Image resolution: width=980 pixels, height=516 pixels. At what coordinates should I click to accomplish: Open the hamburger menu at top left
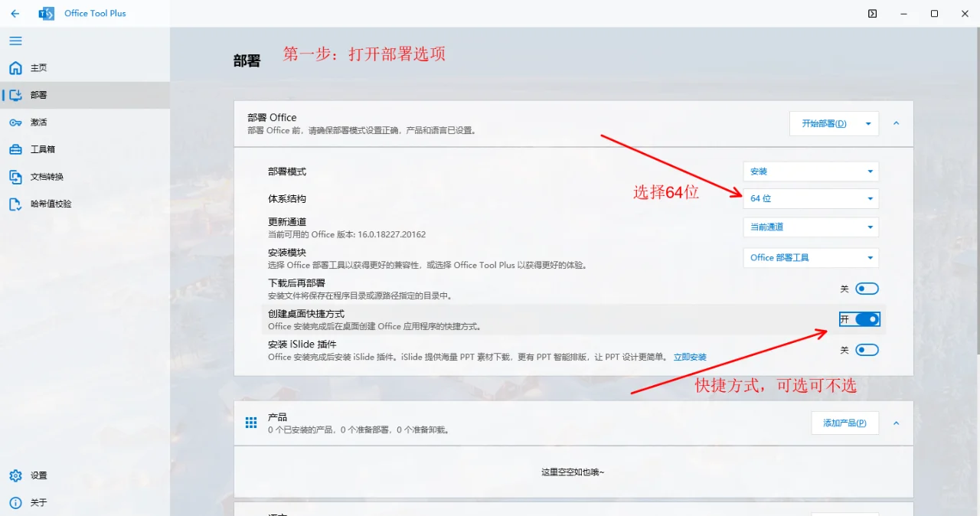point(15,41)
